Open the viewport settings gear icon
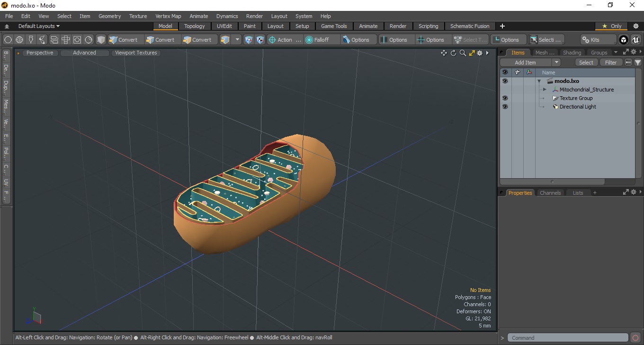Viewport: 644px width, 345px height. click(x=480, y=53)
